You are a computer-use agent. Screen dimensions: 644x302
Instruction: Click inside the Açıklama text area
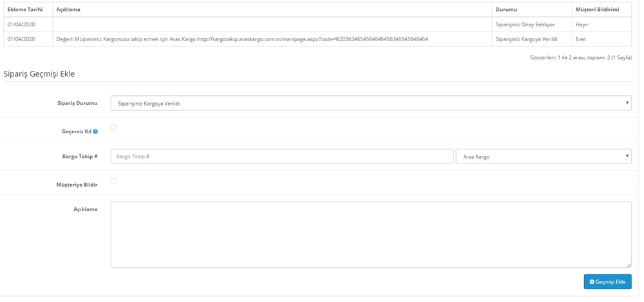[371, 234]
